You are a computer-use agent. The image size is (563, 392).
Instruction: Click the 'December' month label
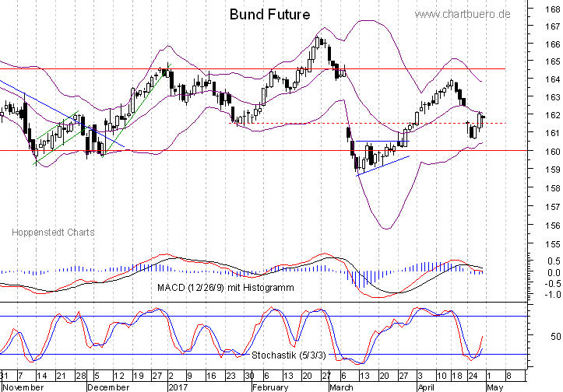point(108,387)
